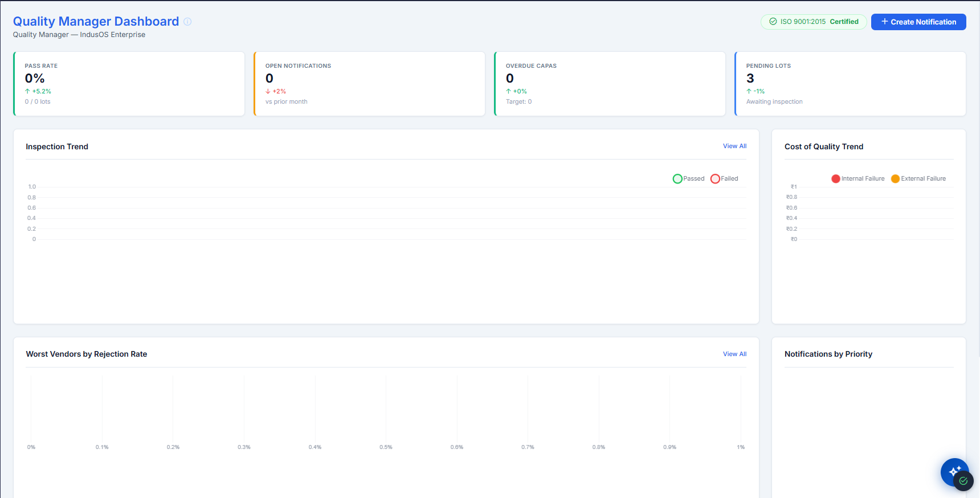Viewport: 980px width, 498px height.
Task: Click the Quality Manager Dashboard title
Action: (96, 21)
